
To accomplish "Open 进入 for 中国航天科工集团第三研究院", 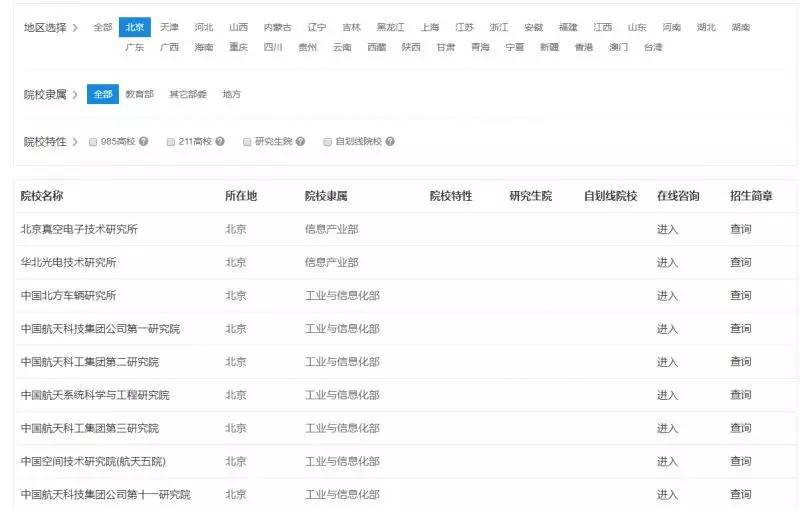I will click(667, 428).
